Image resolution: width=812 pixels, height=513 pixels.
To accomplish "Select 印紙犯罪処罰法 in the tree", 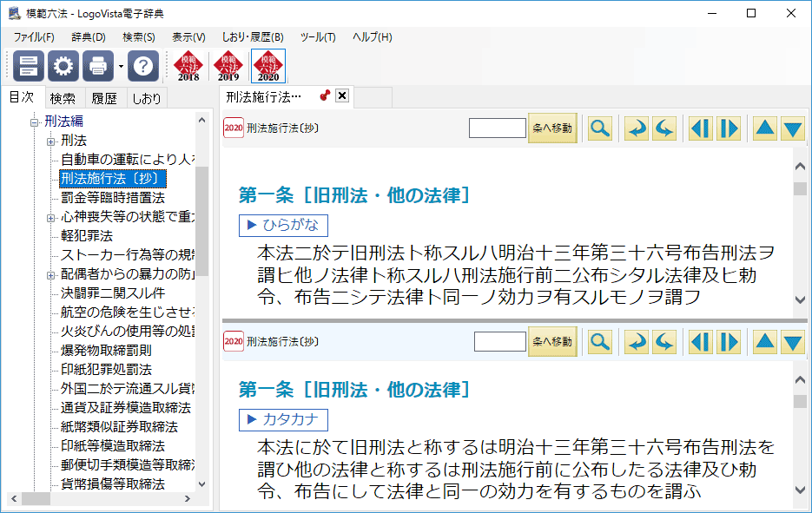I will coord(106,370).
